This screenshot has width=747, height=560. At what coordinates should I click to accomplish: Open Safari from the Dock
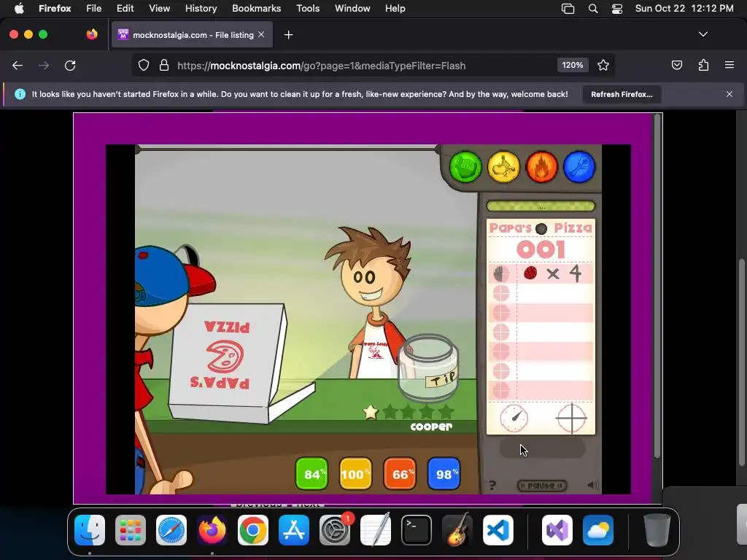pyautogui.click(x=171, y=530)
